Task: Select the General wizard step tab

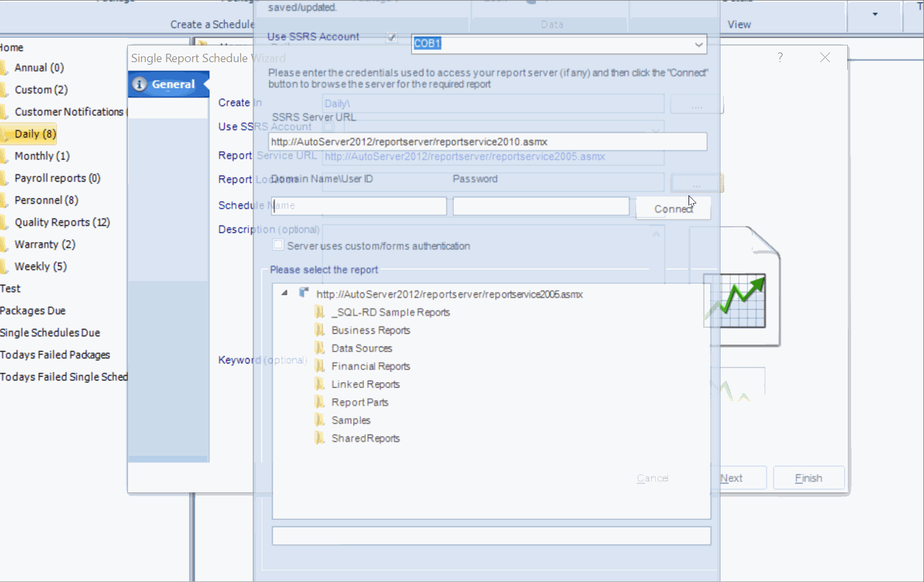Action: click(169, 85)
